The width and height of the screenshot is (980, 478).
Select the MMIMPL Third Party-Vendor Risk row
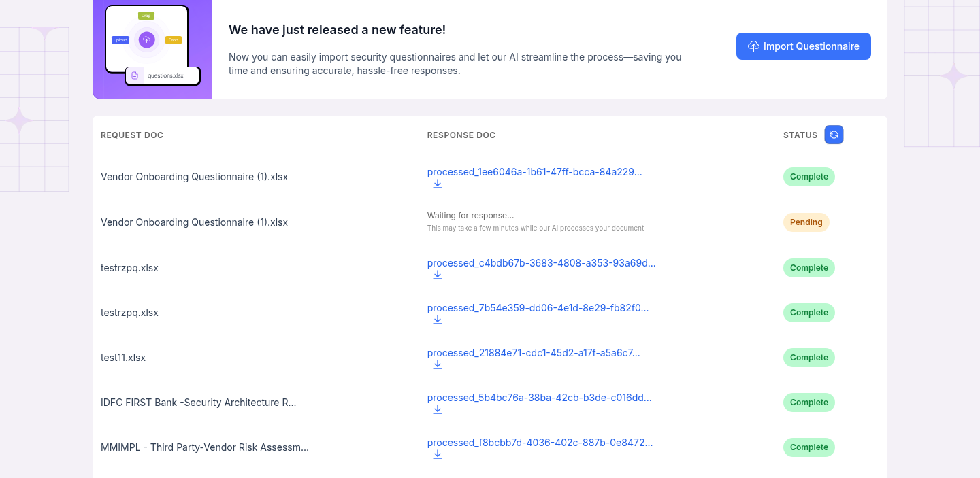coord(204,447)
